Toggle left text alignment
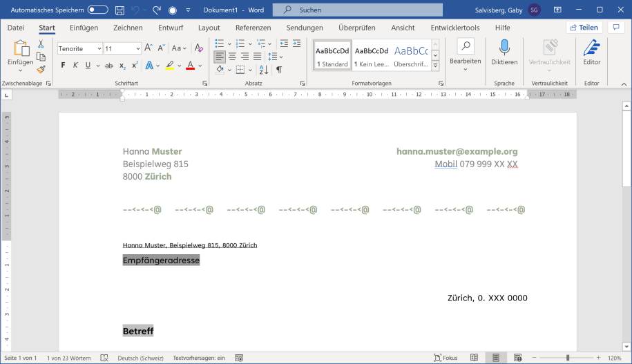Image resolution: width=632 pixels, height=364 pixels. (220, 57)
